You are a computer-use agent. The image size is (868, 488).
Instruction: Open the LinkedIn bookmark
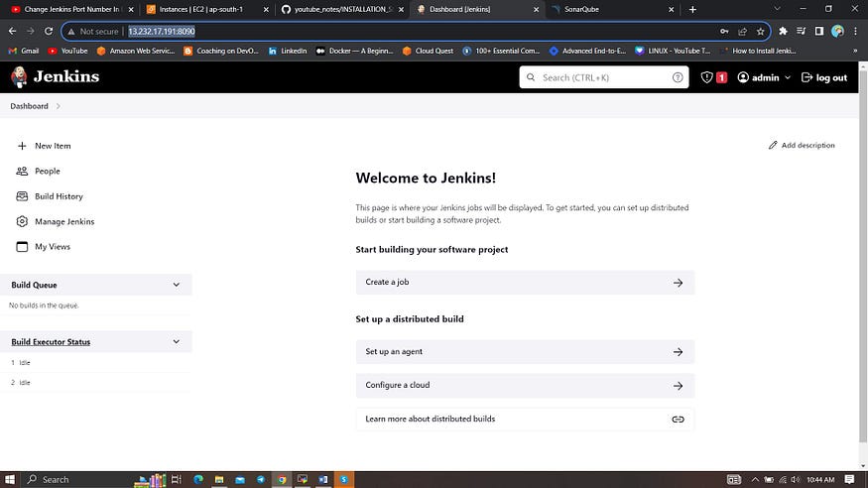pyautogui.click(x=288, y=51)
